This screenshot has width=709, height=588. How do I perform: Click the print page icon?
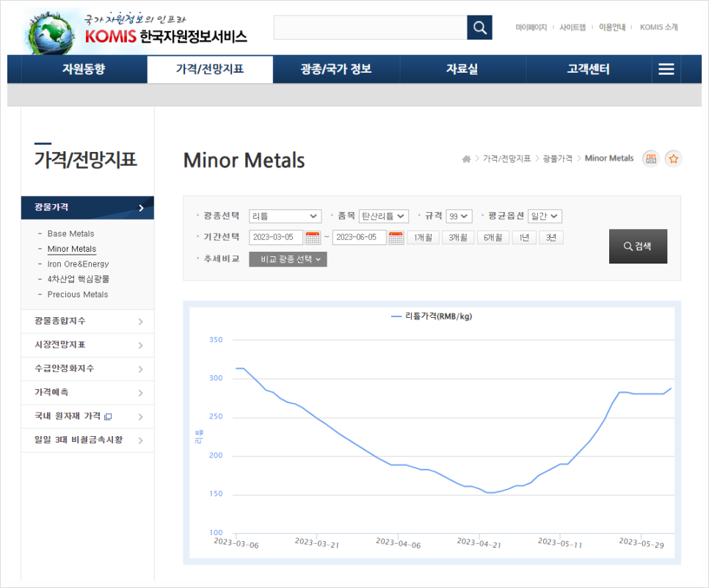(651, 159)
